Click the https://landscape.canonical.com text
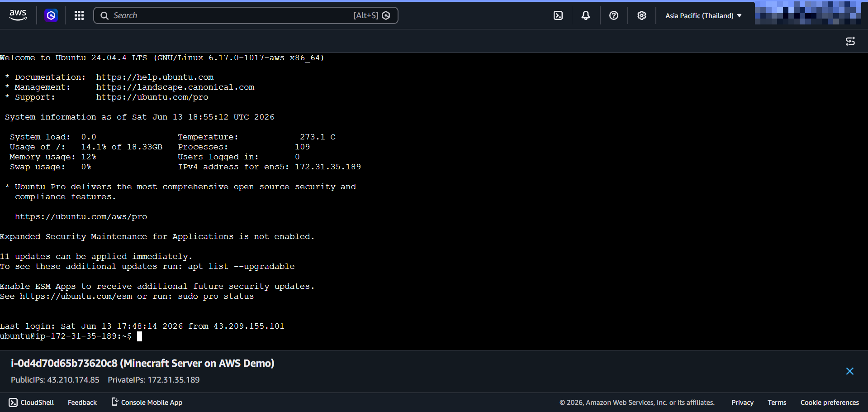 pos(175,87)
